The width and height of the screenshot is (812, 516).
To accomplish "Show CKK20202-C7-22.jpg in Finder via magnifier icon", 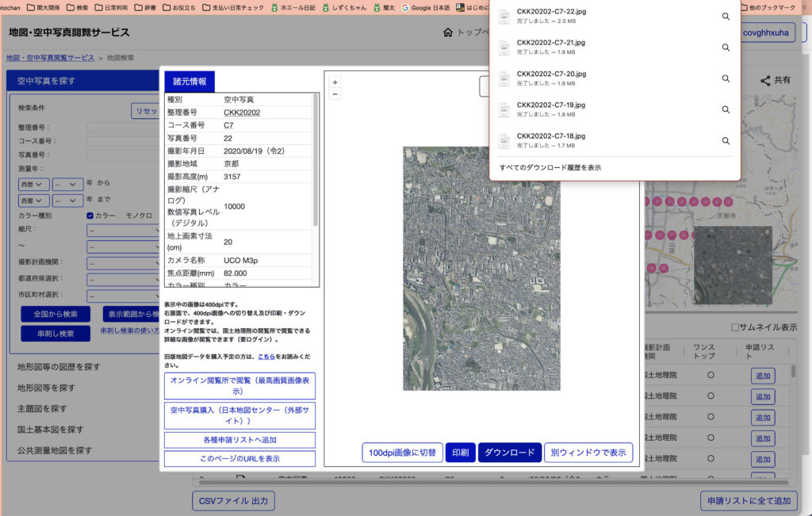I will click(x=726, y=17).
